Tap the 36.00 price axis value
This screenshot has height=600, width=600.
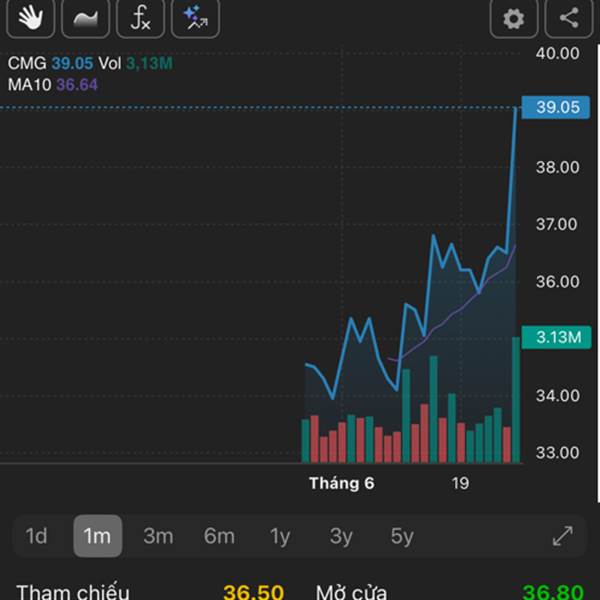pyautogui.click(x=558, y=282)
